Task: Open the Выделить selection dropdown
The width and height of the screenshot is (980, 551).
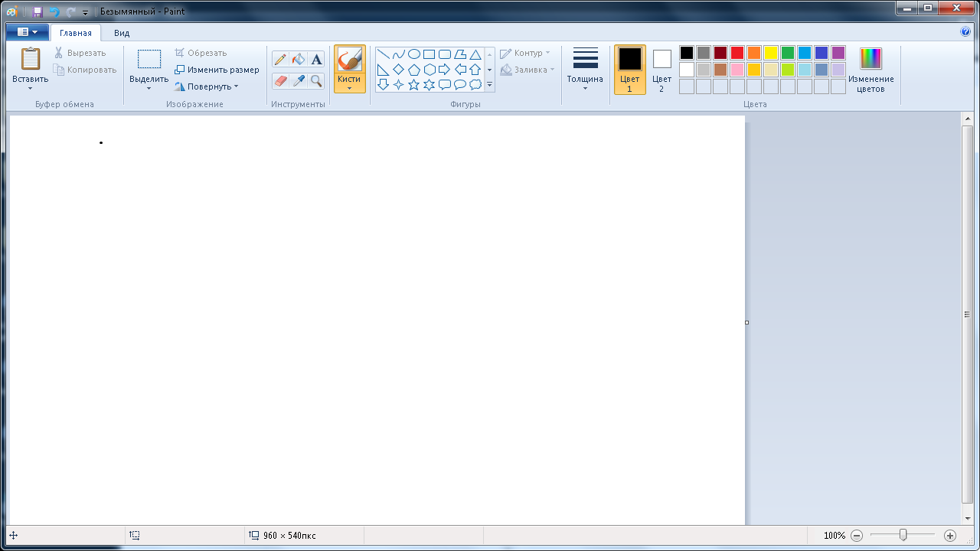Action: (x=149, y=87)
